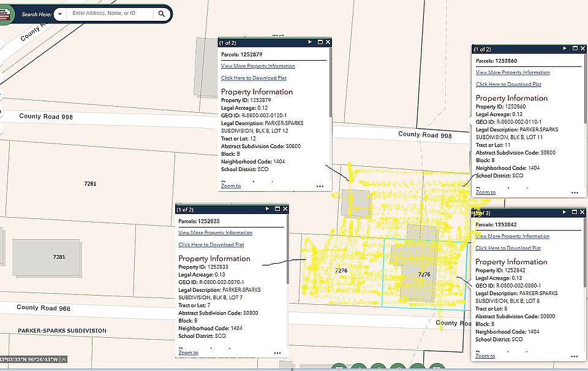Screen dimensions: 588x371
Task: Maximize the parcel 1252833 popup
Action: pyautogui.click(x=277, y=209)
